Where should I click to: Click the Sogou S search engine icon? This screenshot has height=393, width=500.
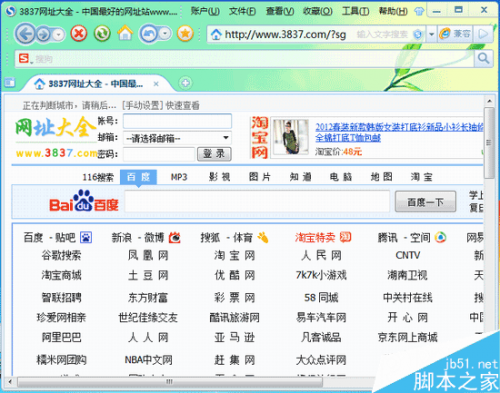pos(24,59)
